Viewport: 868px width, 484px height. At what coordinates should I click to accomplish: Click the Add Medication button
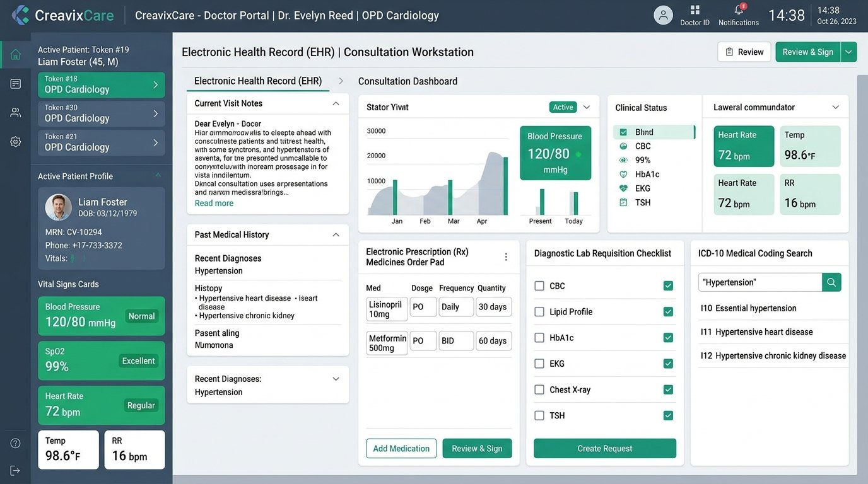click(401, 449)
